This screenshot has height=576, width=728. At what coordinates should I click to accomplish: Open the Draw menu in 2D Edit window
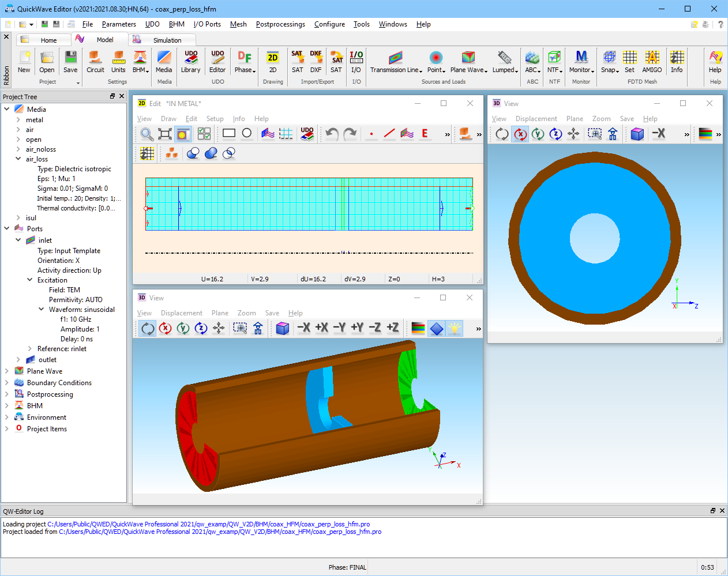point(168,119)
